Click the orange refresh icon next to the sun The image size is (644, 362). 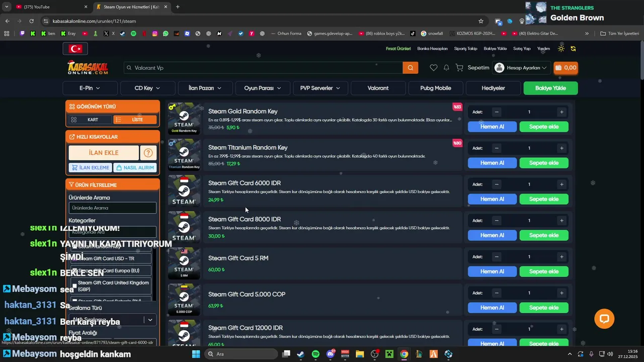[573, 49]
